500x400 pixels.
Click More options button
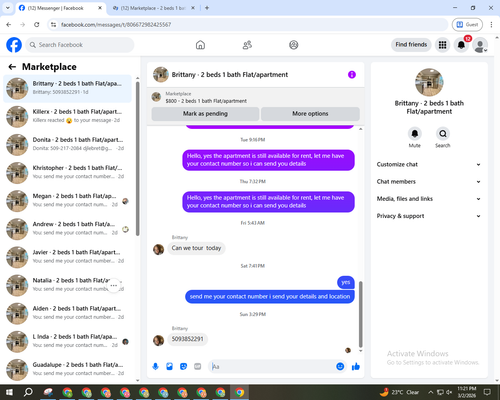click(x=310, y=114)
